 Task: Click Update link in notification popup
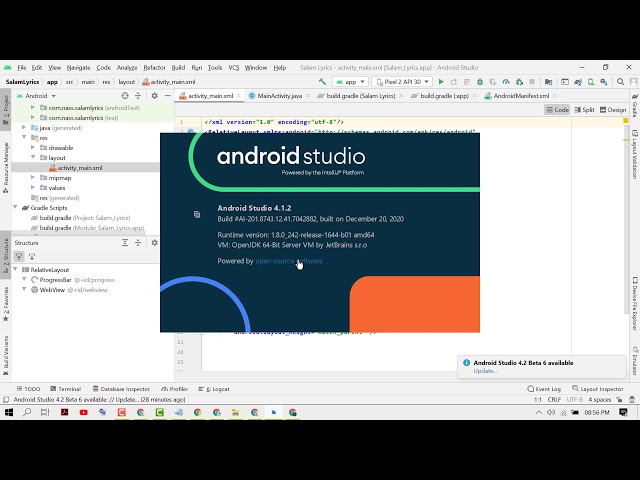pos(485,371)
